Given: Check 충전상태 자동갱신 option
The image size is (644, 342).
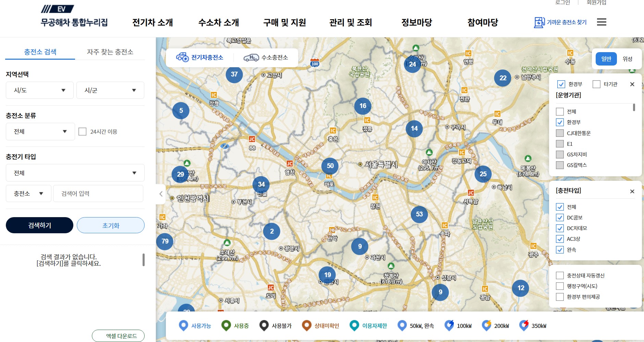Looking at the screenshot, I should 560,275.
